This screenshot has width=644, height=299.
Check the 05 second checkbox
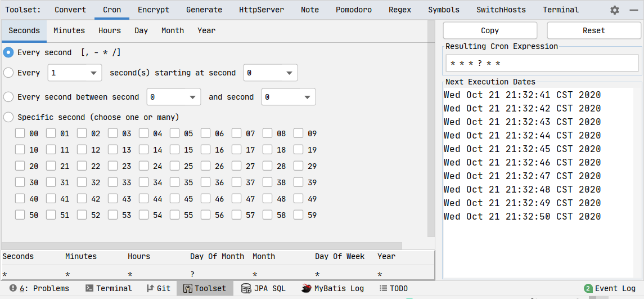click(x=175, y=133)
